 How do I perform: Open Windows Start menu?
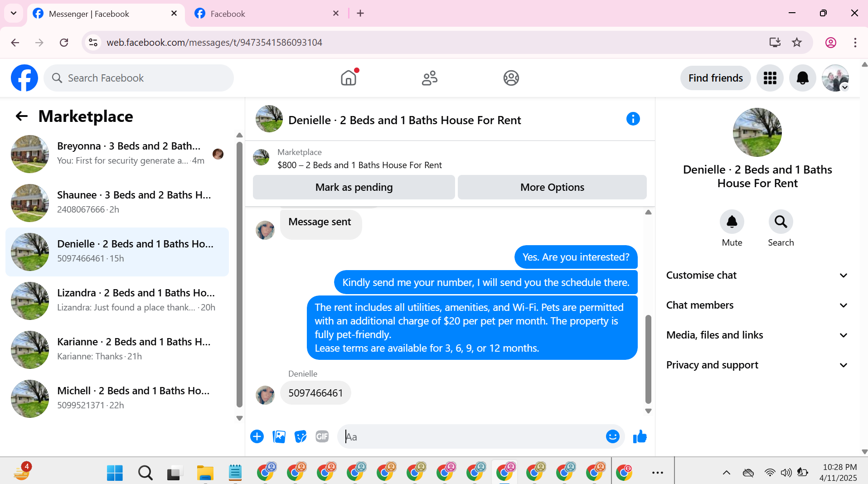click(115, 473)
